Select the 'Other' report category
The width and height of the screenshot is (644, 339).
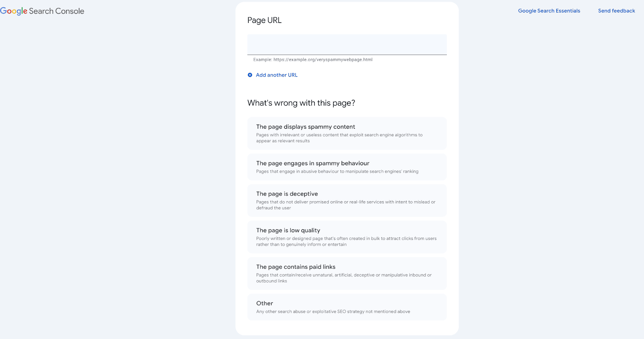tap(347, 307)
